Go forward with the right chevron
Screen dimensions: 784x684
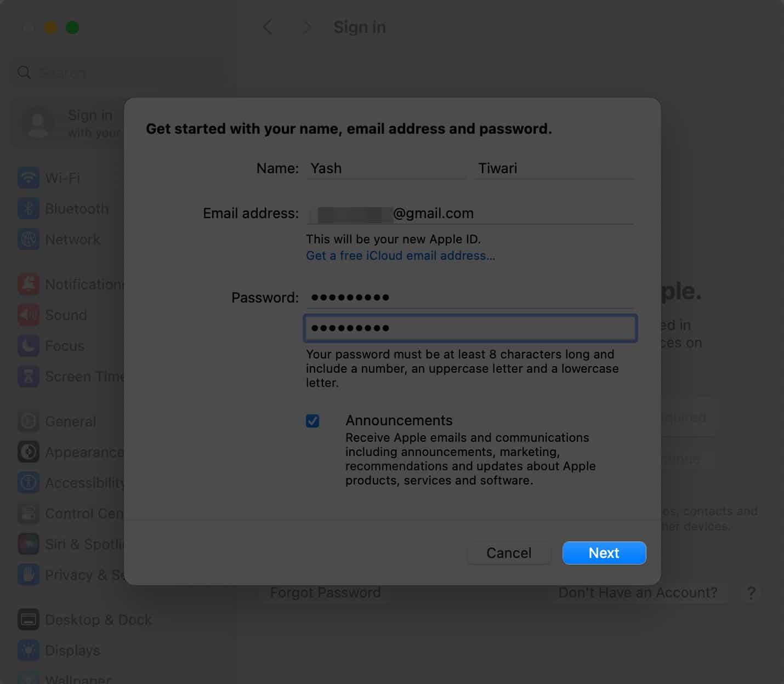pos(307,27)
